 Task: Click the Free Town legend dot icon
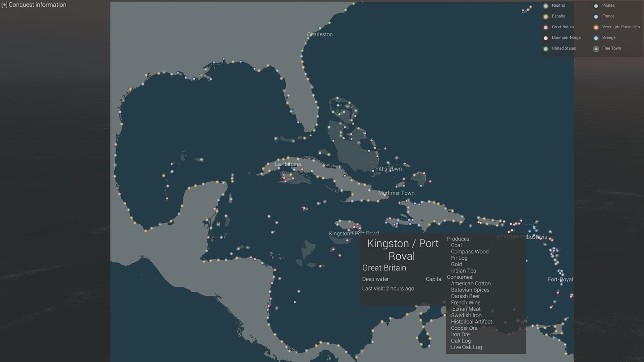point(596,49)
